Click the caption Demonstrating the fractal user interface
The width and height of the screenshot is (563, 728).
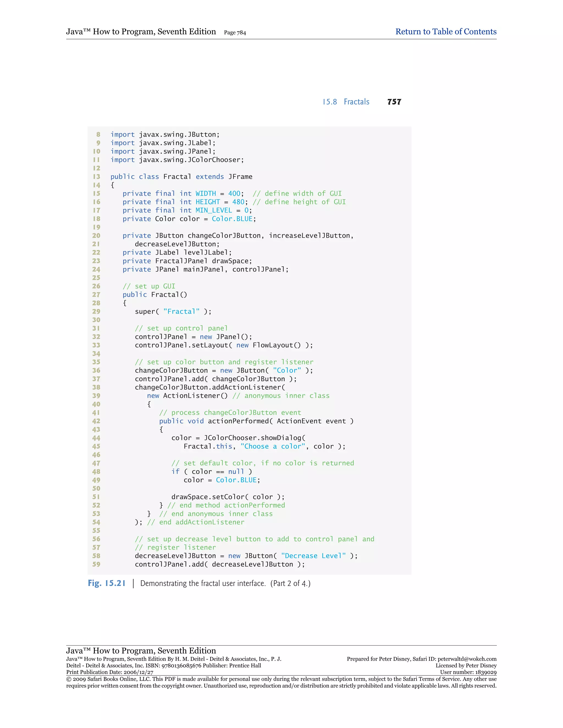(x=203, y=583)
